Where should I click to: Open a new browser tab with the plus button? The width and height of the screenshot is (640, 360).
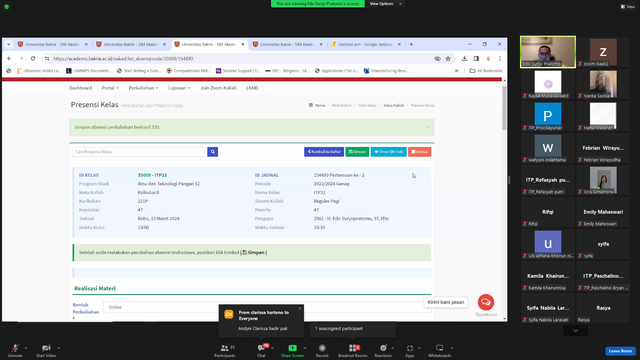411,44
